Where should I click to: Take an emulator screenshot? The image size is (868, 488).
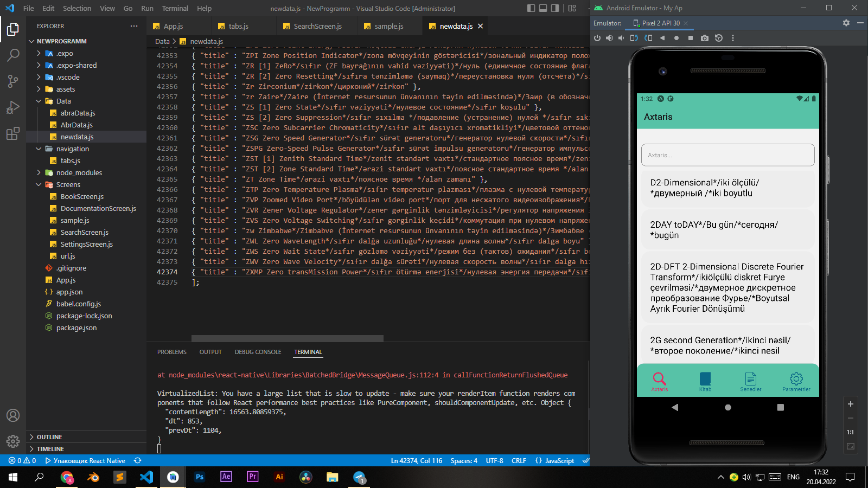[x=705, y=38]
